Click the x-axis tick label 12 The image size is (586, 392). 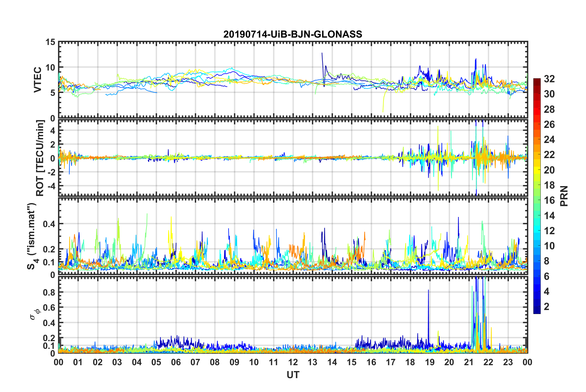[293, 362]
